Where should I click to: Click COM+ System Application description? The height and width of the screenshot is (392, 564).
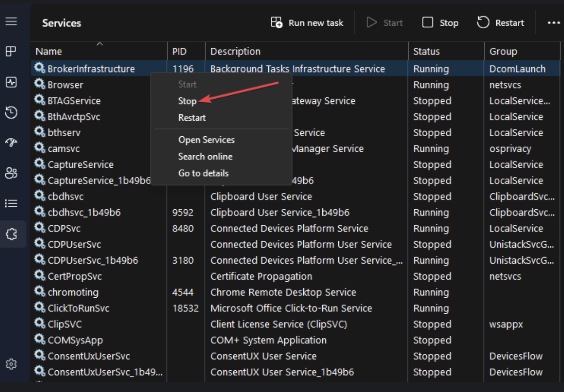click(269, 340)
